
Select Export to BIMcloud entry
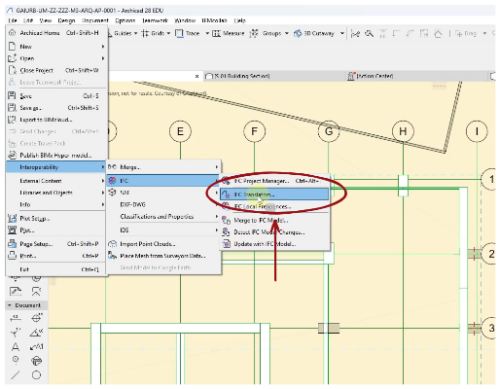tap(56, 119)
